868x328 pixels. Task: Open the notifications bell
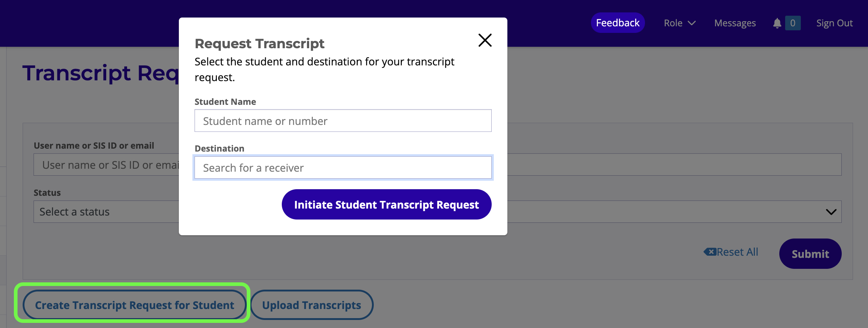pyautogui.click(x=777, y=23)
